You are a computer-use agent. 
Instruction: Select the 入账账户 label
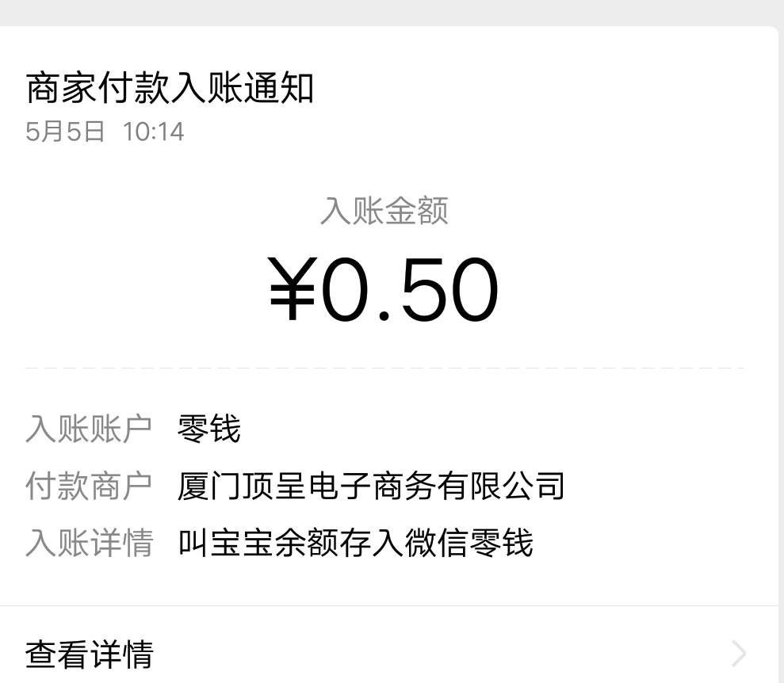(x=89, y=429)
